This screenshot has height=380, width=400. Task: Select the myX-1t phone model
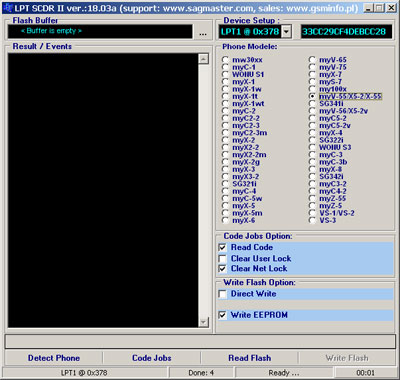[226, 96]
